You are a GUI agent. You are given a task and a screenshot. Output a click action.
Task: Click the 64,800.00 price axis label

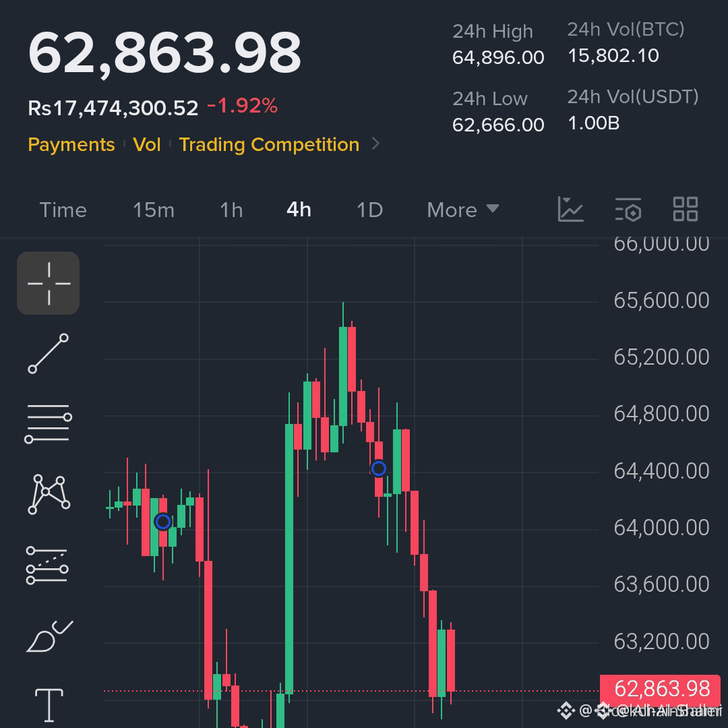[662, 414]
